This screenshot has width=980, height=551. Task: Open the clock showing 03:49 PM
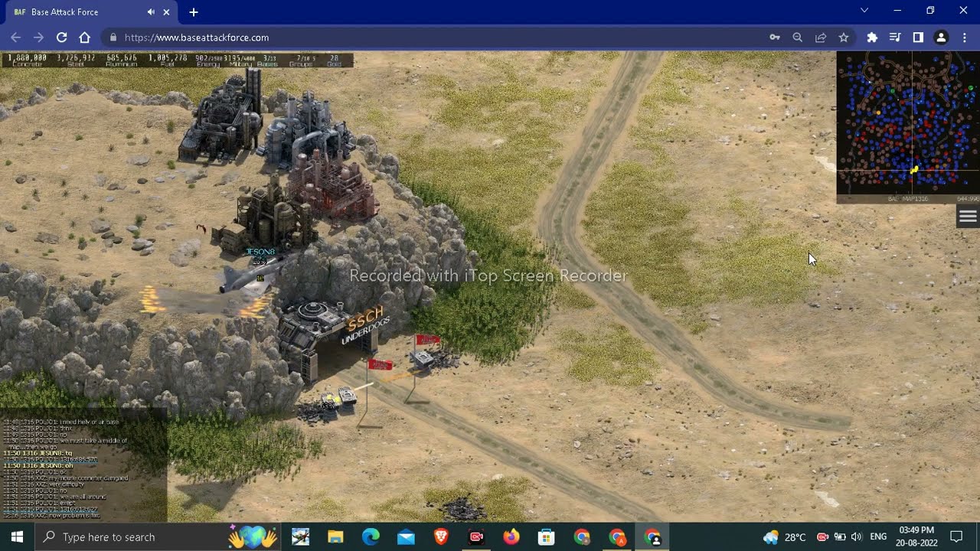[916, 536]
